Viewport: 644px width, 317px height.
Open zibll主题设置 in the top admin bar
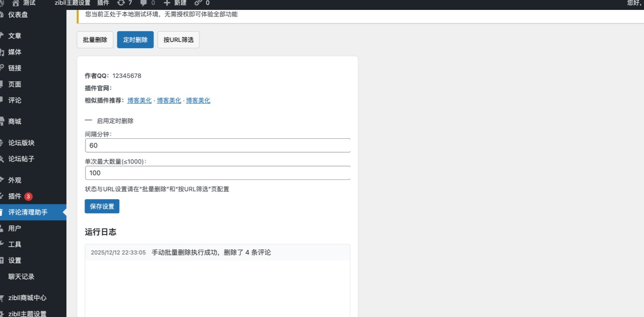click(73, 3)
